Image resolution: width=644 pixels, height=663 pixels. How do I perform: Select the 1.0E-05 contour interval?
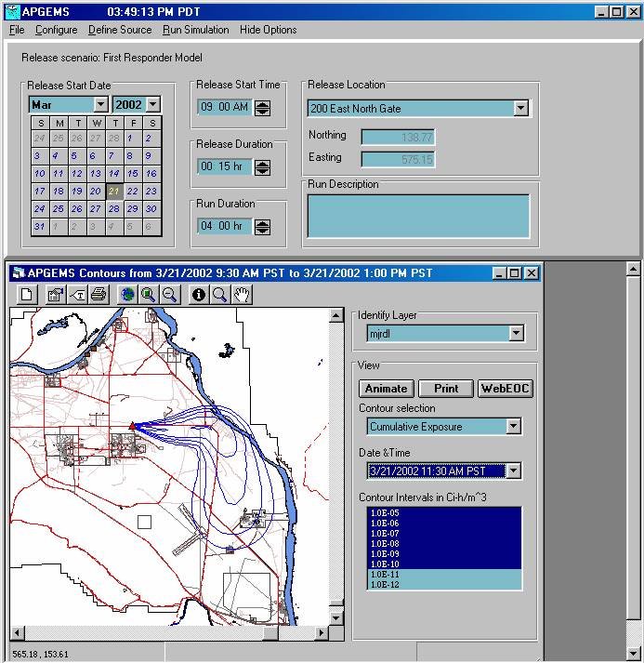coord(444,513)
